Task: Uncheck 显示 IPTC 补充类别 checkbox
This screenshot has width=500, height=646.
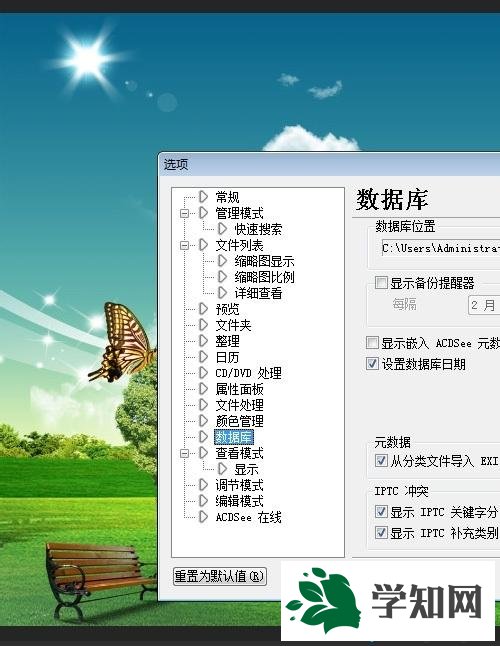Action: coord(381,533)
